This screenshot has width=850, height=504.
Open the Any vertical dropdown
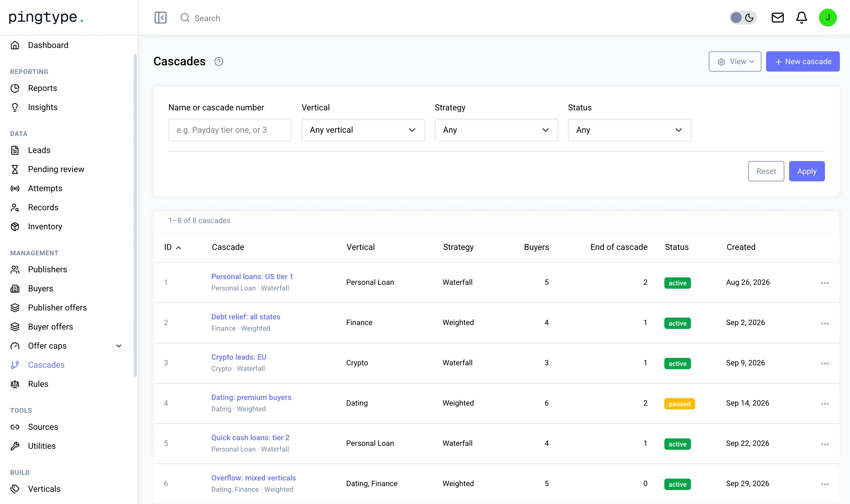(363, 130)
